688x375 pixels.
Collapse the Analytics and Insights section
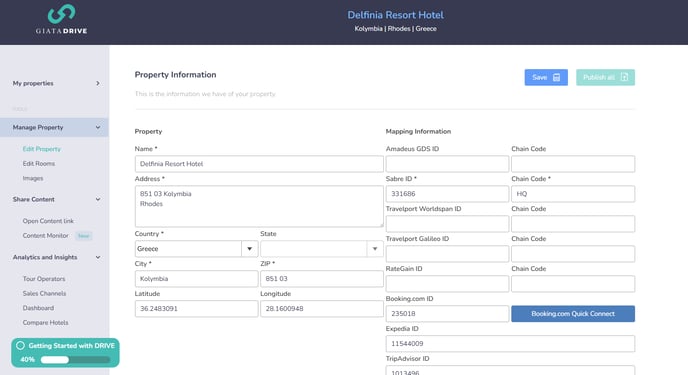(98, 257)
